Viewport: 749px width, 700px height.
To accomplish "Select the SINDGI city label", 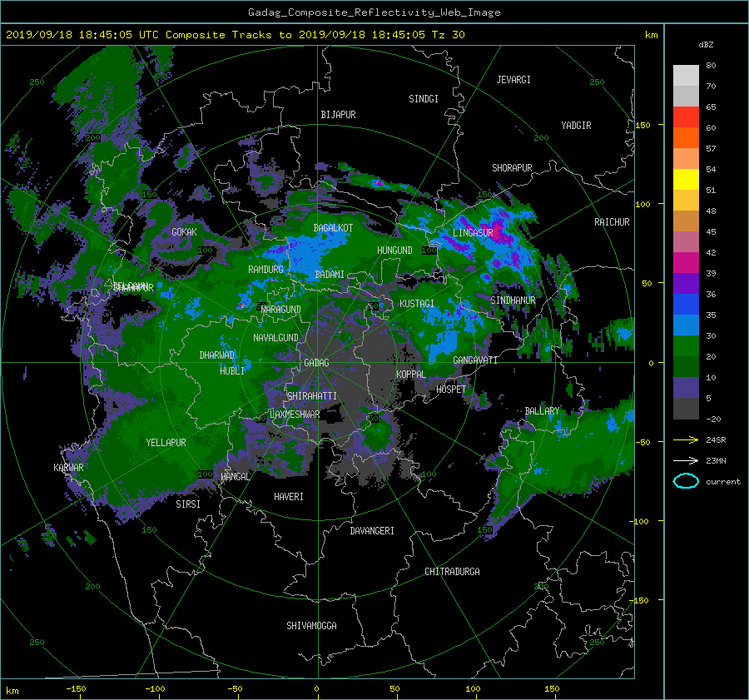I will (424, 99).
